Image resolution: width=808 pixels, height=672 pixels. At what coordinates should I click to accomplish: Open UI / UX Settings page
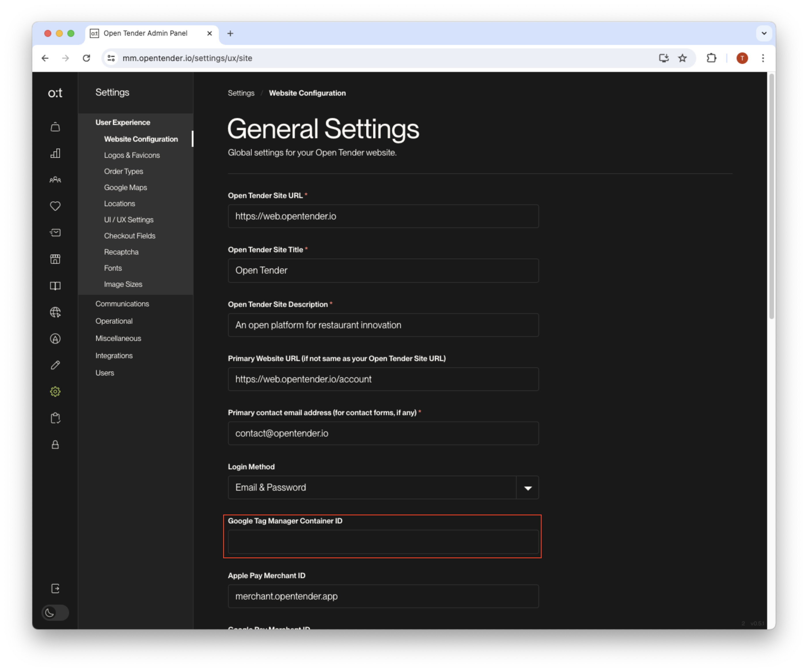pos(128,220)
